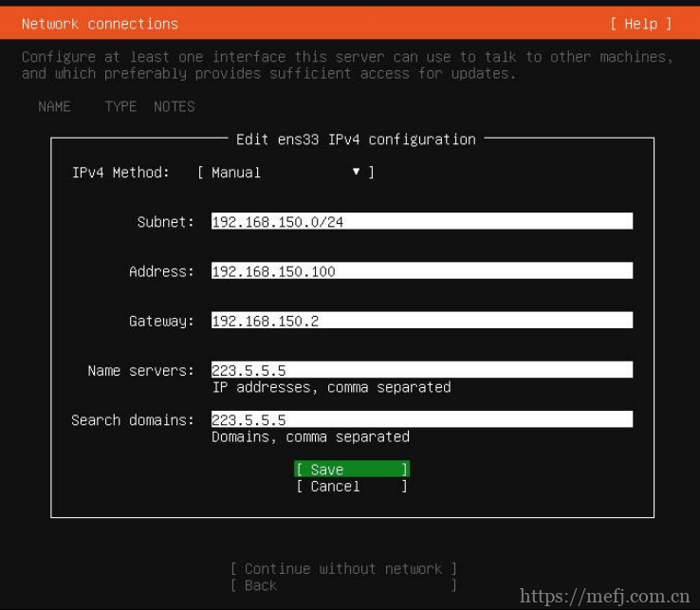Click the 'IP addresses, comma separated' hint
Screen dimensions: 700x610
tap(331, 387)
